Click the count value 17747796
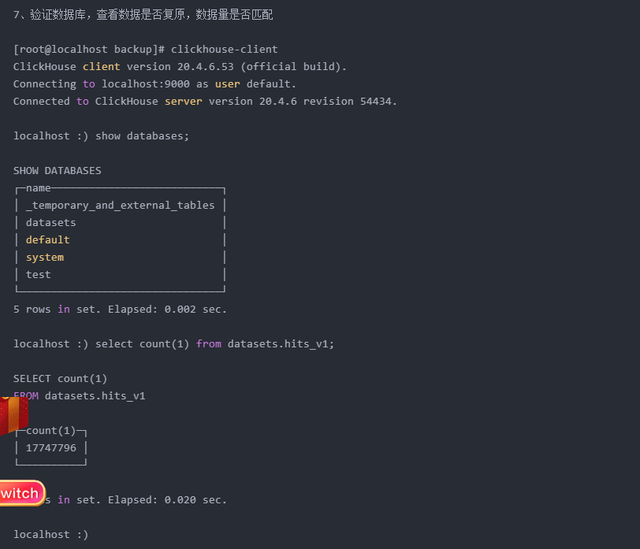Viewport: 640px width, 549px height. tap(51, 448)
